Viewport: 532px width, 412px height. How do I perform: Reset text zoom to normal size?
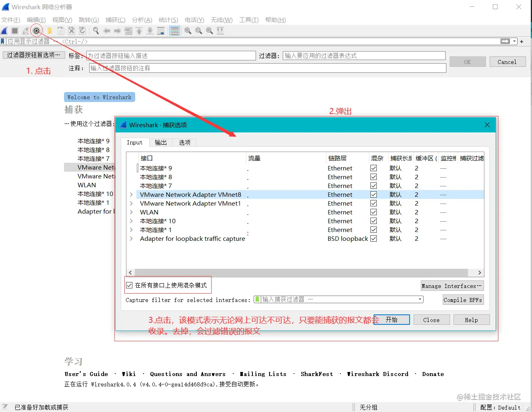pos(210,31)
